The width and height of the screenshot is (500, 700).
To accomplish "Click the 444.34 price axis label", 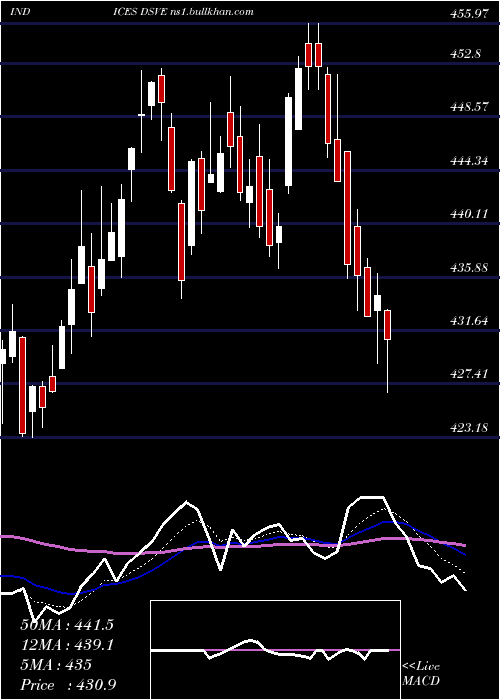I will point(468,161).
